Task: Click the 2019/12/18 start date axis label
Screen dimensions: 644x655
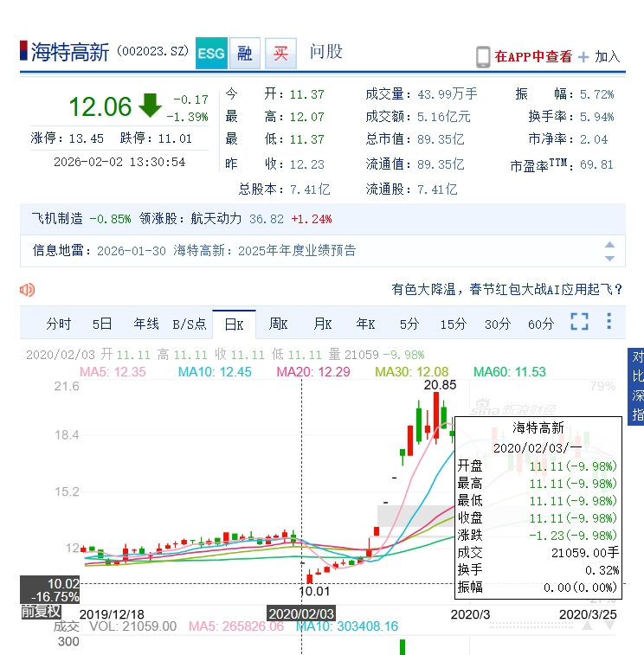Action: coord(112,614)
